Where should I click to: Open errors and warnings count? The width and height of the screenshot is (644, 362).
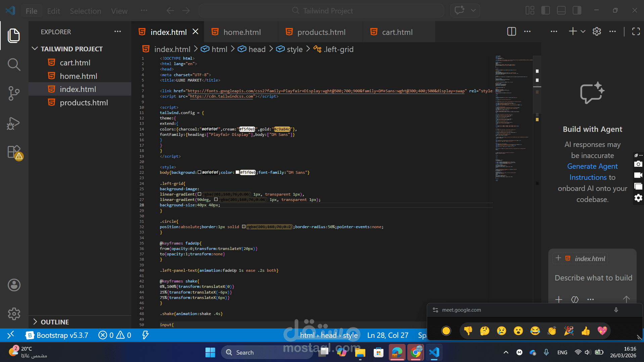[115, 335]
